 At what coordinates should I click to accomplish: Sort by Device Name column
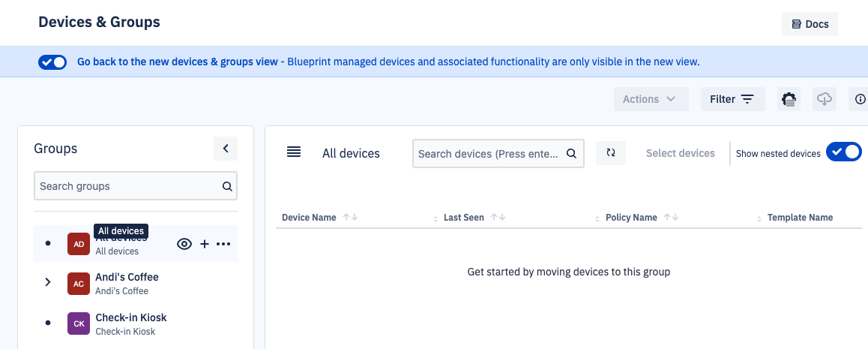(350, 218)
